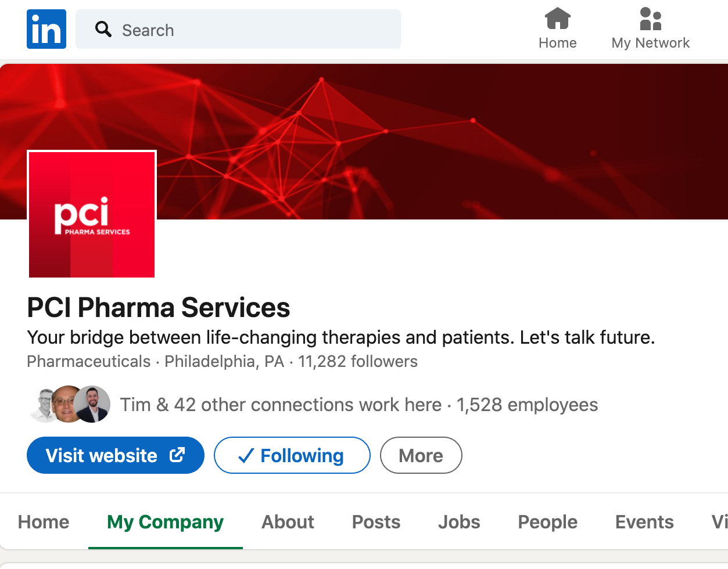Click the external link icon on Visit website
This screenshot has width=728, height=569.
point(177,455)
